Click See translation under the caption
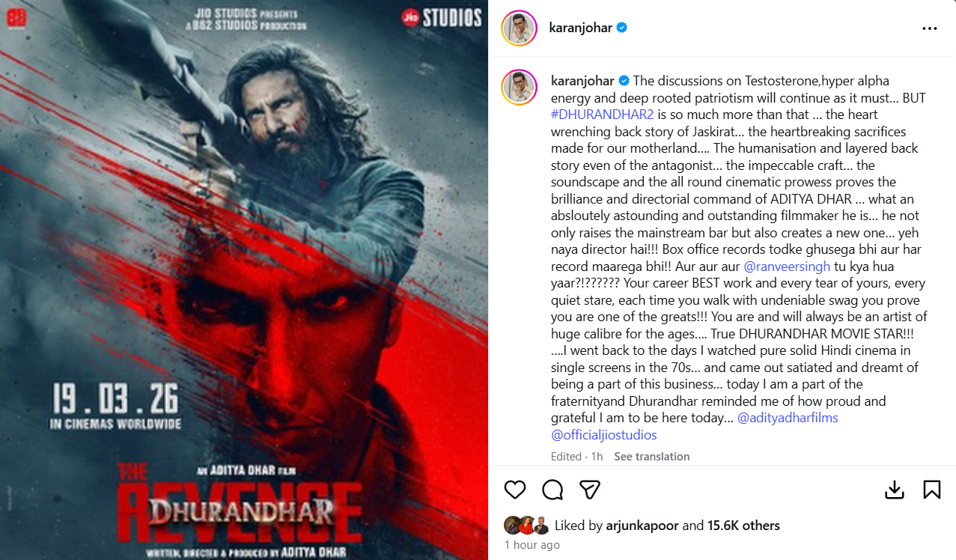This screenshot has width=956, height=560. pyautogui.click(x=652, y=457)
